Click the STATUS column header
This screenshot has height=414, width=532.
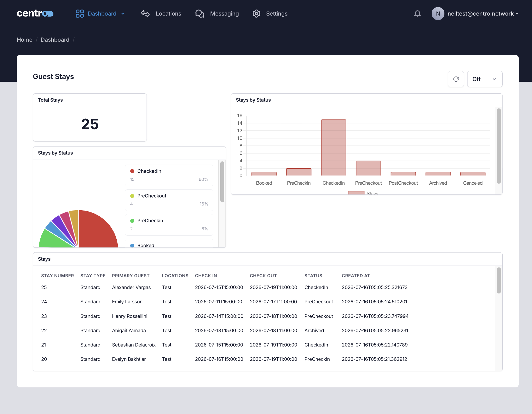[313, 276]
